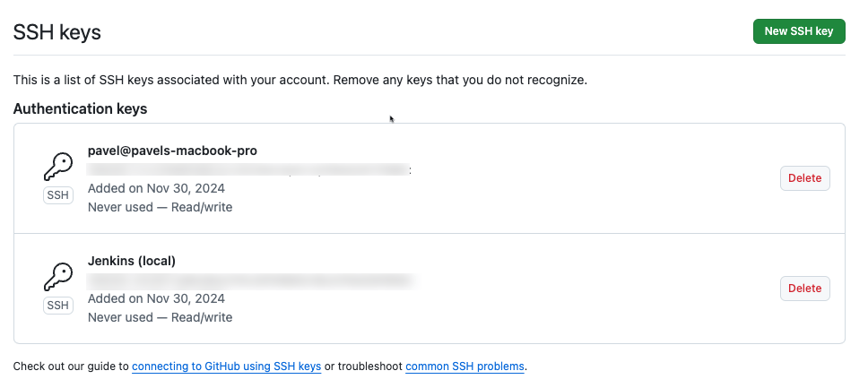Delete the pavel@pavels-macbook-pro key
The height and width of the screenshot is (388, 868).
tap(805, 178)
